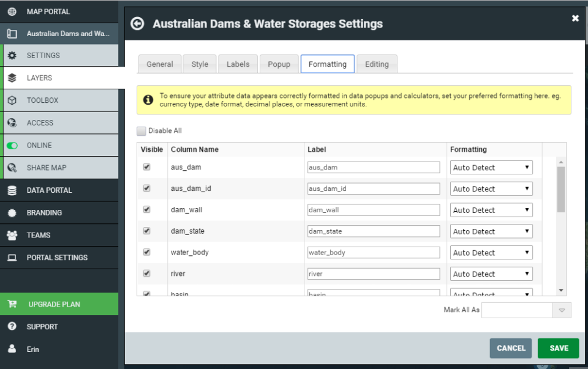Screen dimensions: 588x369
Task: Select the Layers stack icon
Action: pyautogui.click(x=12, y=78)
